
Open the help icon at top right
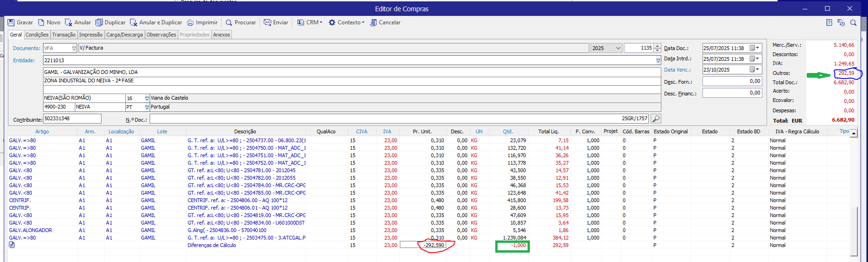pos(829,22)
